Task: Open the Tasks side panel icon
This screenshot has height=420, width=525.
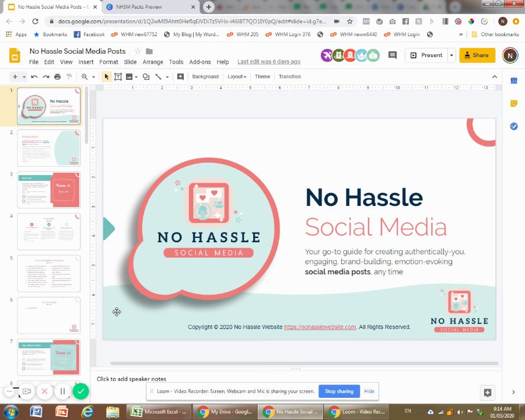Action: pyautogui.click(x=513, y=126)
